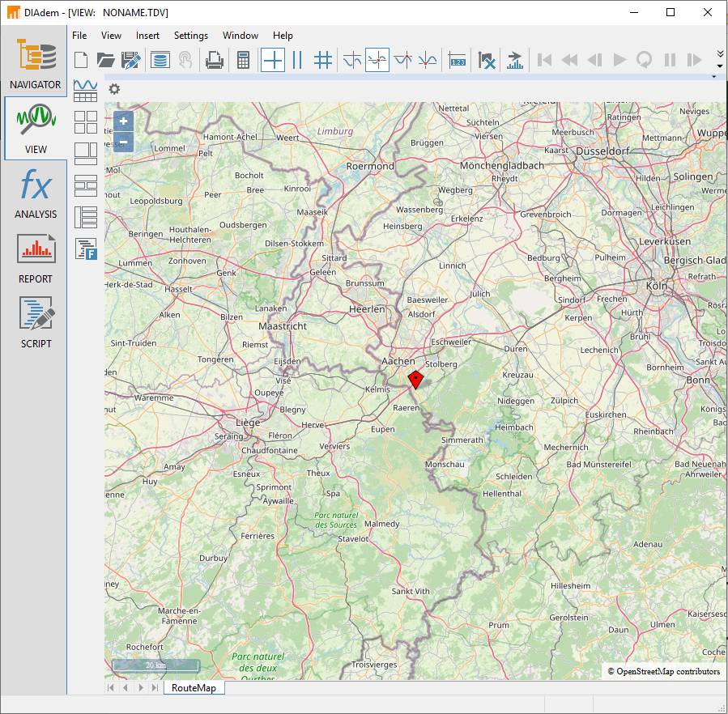The width and height of the screenshot is (728, 714).
Task: Open the REPORT panel
Action: [x=36, y=258]
